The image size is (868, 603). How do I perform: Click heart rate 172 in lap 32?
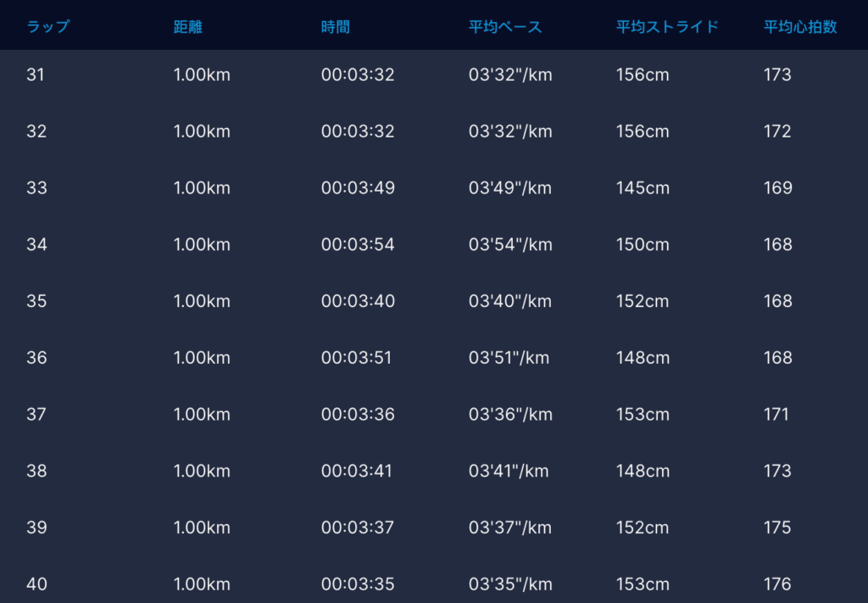(x=777, y=131)
